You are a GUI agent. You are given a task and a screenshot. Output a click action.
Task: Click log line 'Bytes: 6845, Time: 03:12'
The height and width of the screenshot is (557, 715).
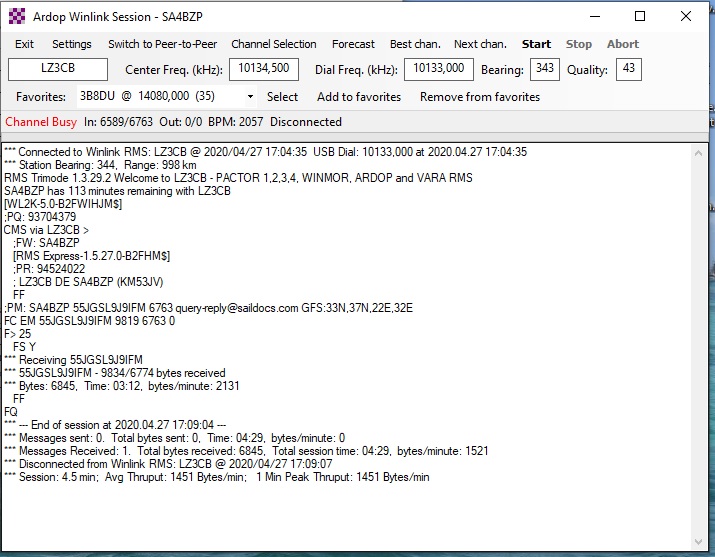pos(121,386)
